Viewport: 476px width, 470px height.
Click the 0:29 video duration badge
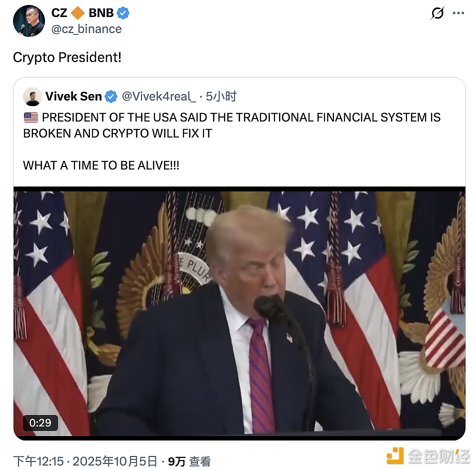pyautogui.click(x=40, y=422)
